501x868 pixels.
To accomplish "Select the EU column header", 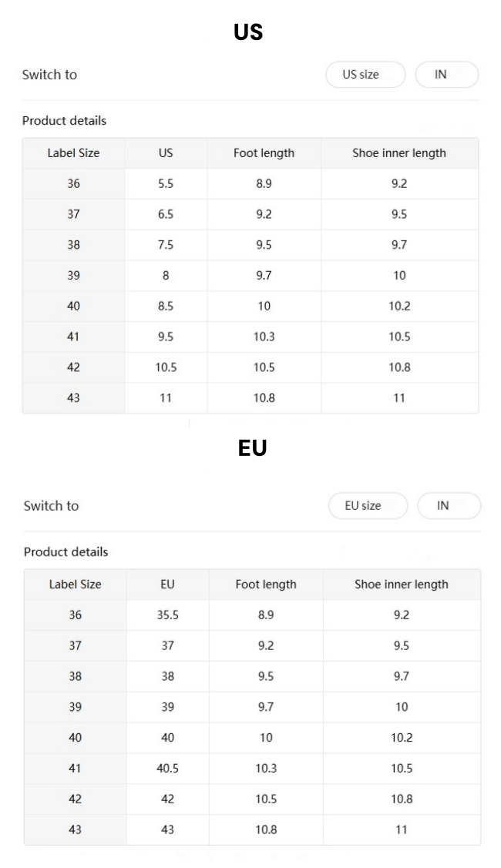I will point(167,585).
